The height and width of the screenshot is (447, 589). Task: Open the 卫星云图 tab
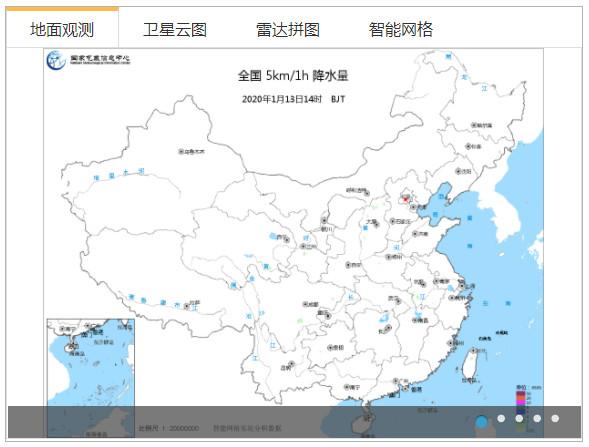point(175,29)
